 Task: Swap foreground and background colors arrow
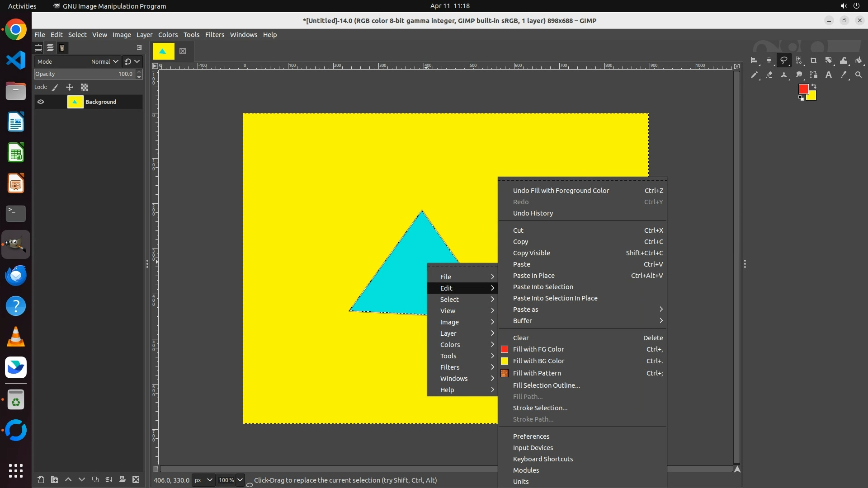814,86
